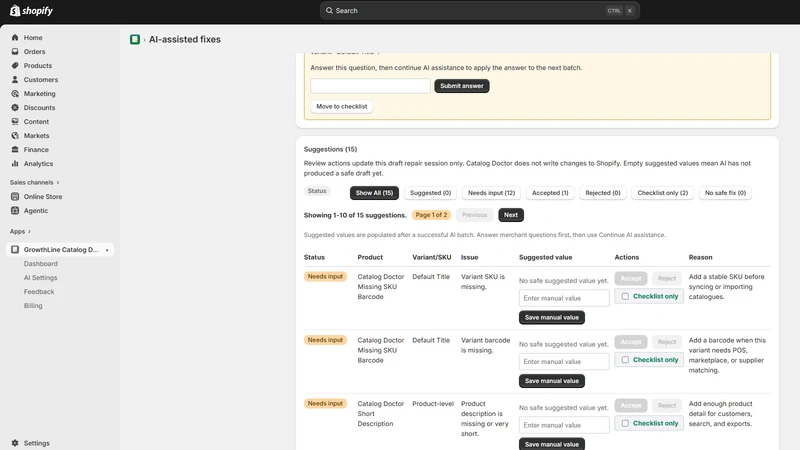
Task: Click manual value field for Product description
Action: pos(564,425)
